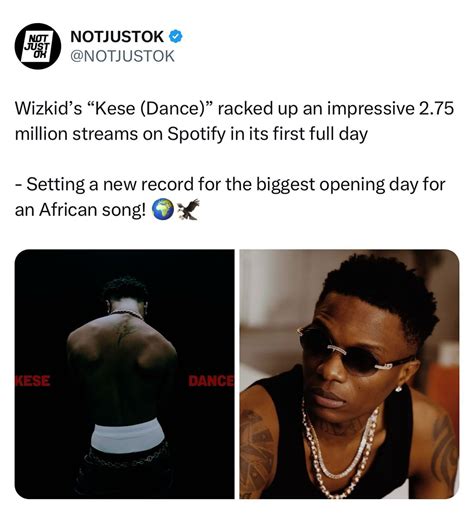This screenshot has height=523, width=474.
Task: Select the 'Setting a new record' line
Action: pyautogui.click(x=230, y=197)
